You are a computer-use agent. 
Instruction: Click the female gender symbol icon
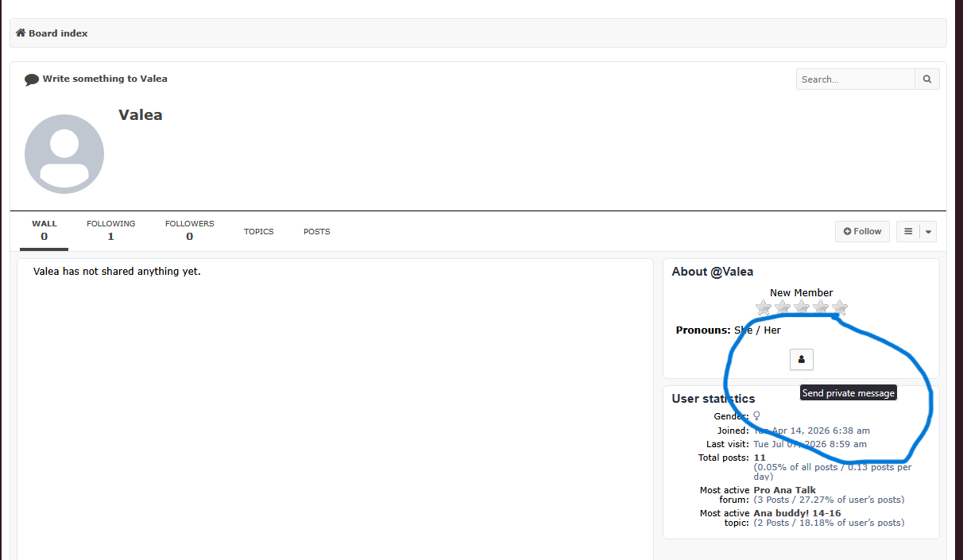(x=756, y=416)
